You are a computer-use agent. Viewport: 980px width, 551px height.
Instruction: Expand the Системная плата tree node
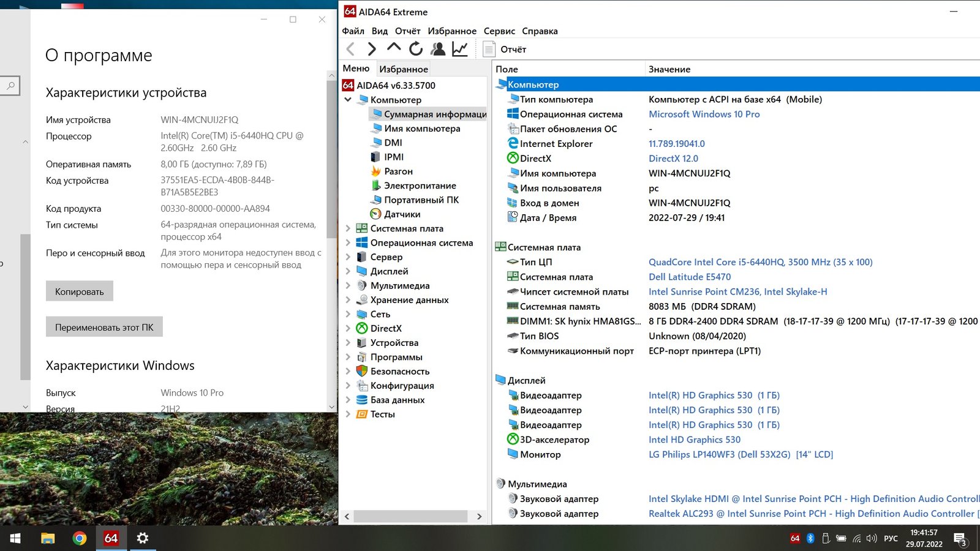tap(348, 228)
